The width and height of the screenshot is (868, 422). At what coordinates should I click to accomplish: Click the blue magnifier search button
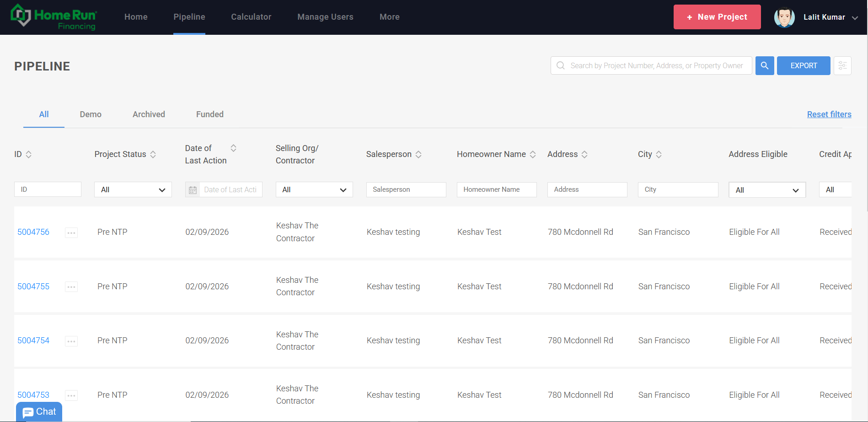point(764,66)
